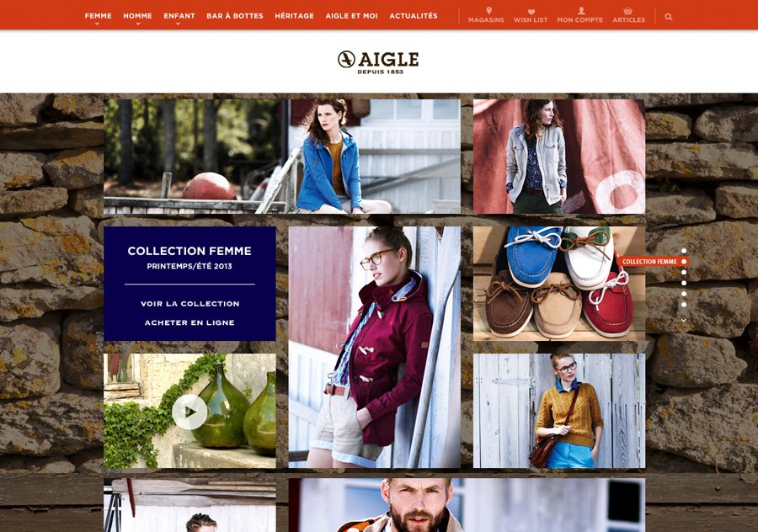Viewport: 758px width, 532px height.
Task: Click the search magnifier icon
Action: [x=669, y=17]
